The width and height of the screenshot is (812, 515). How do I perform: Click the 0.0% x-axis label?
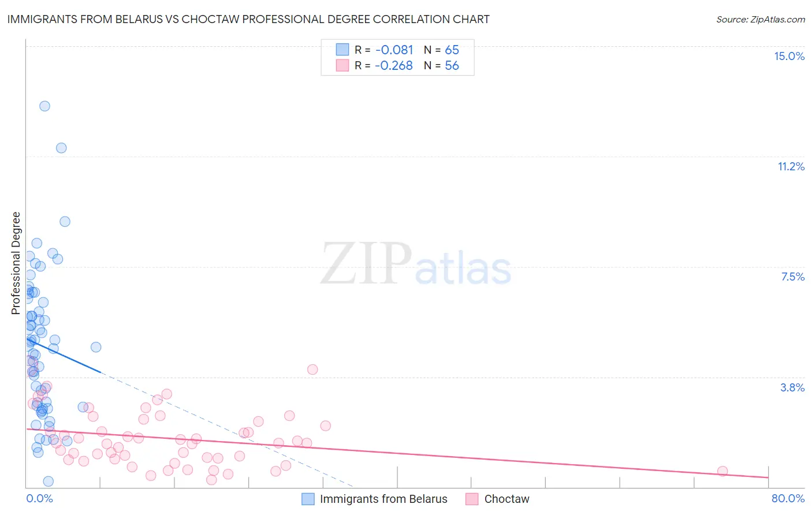click(x=39, y=498)
